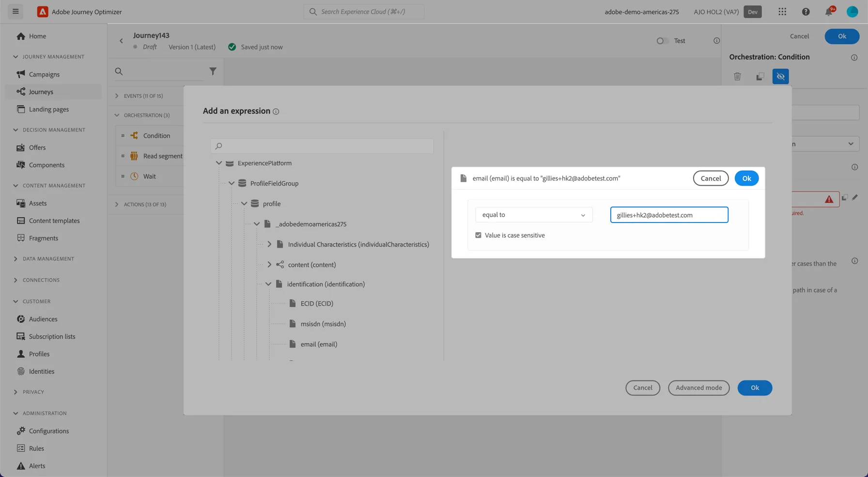This screenshot has height=477, width=868.
Task: Duplicate the condition activity icon
Action: 760,77
